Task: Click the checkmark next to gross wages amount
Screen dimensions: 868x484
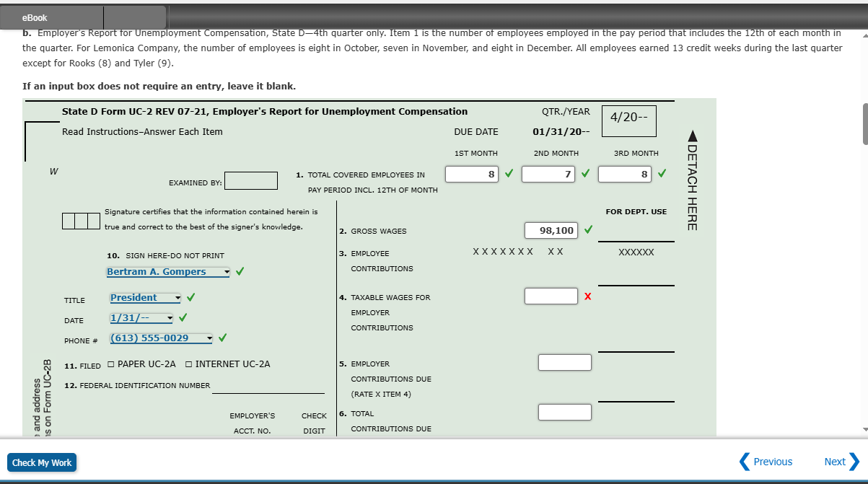Action: (x=588, y=229)
